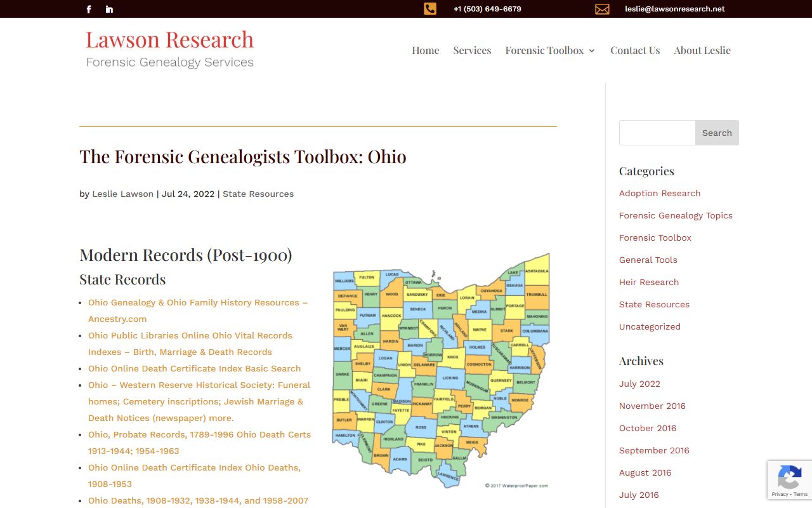Expand the Forensic Toolbox menu chevron
This screenshot has width=812, height=508.
pos(592,51)
